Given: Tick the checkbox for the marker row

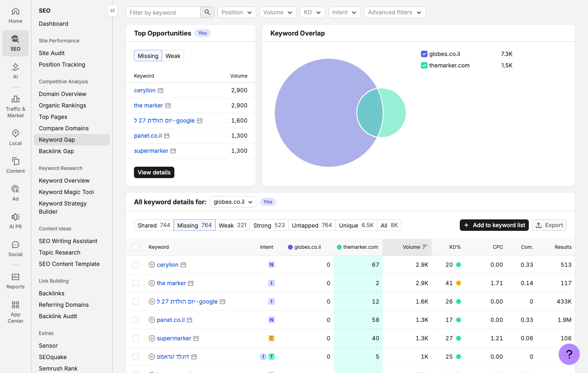Looking at the screenshot, I should (x=136, y=283).
